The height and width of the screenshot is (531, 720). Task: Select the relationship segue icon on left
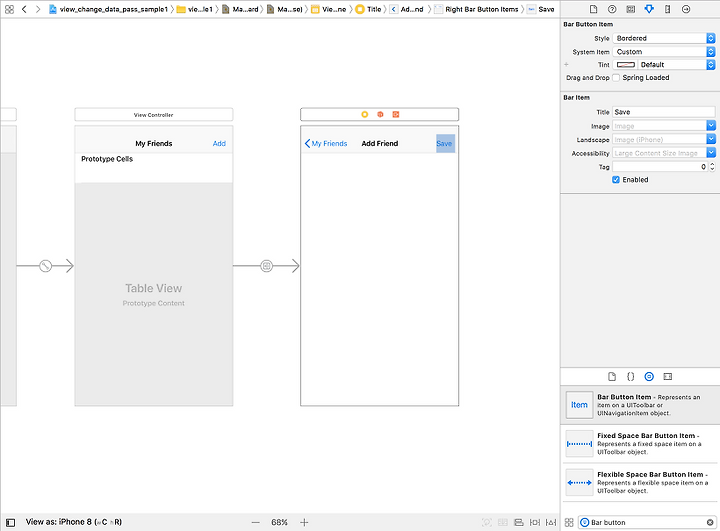[45, 266]
